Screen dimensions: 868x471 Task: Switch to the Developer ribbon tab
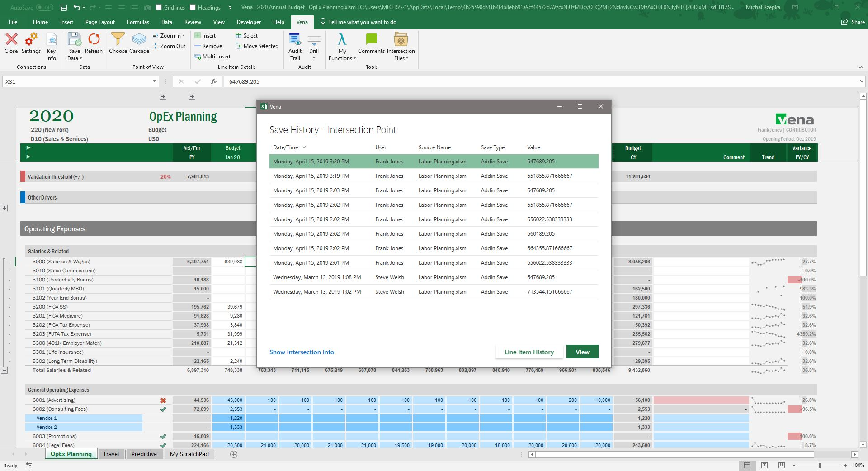click(249, 22)
